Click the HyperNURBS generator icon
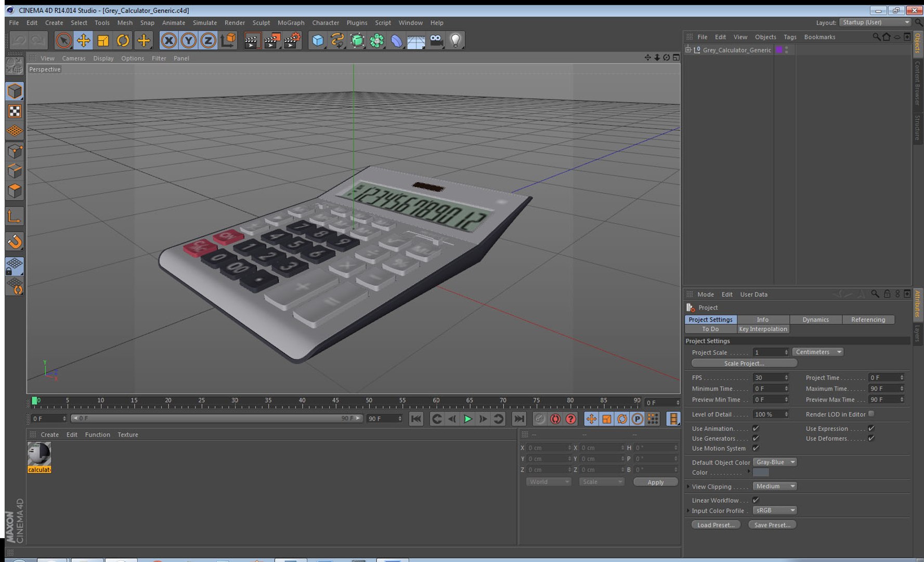Viewport: 924px width, 562px height. pos(357,41)
